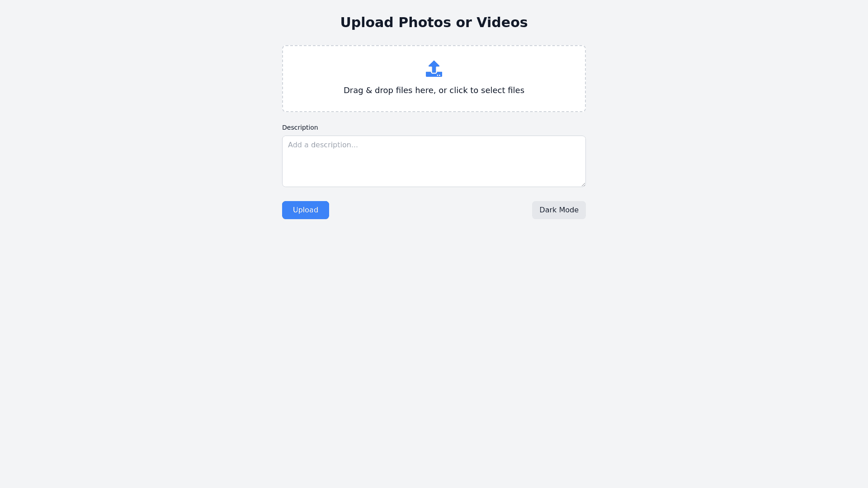Click the Description field label

[x=300, y=127]
